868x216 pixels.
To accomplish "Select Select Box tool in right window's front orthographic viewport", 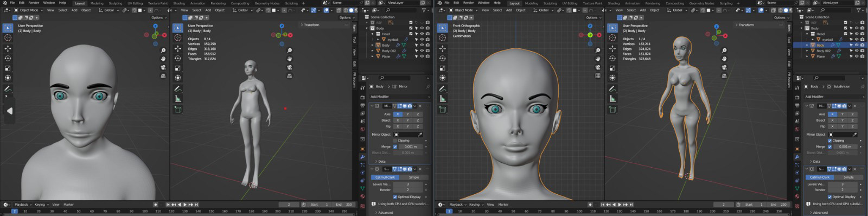I will click(x=442, y=28).
